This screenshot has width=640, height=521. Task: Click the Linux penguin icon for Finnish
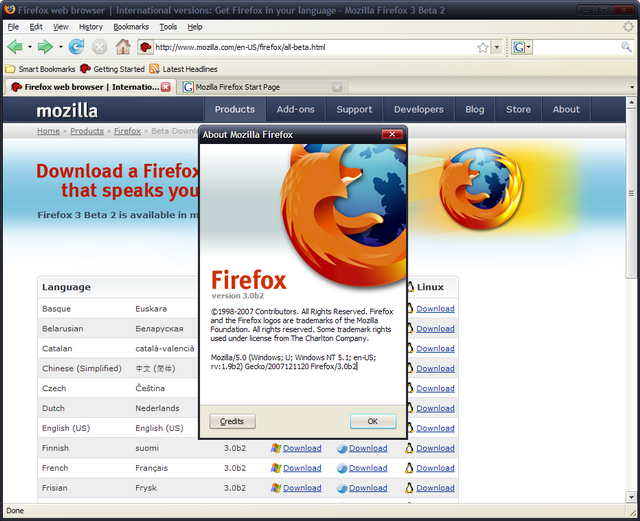coord(409,448)
